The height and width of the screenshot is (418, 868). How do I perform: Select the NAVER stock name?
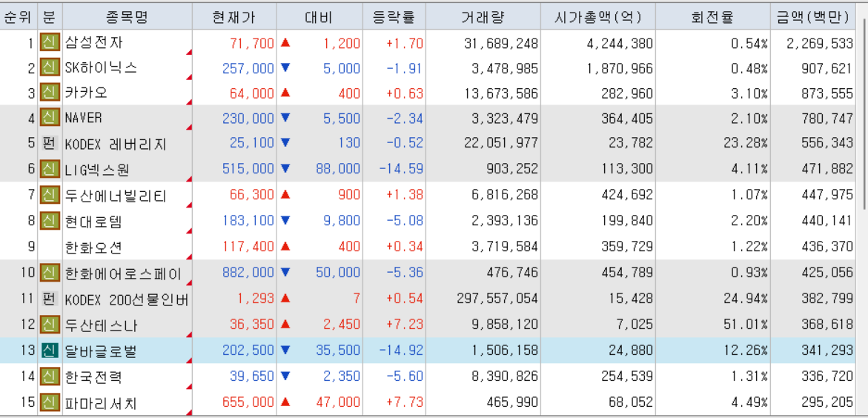pos(84,118)
